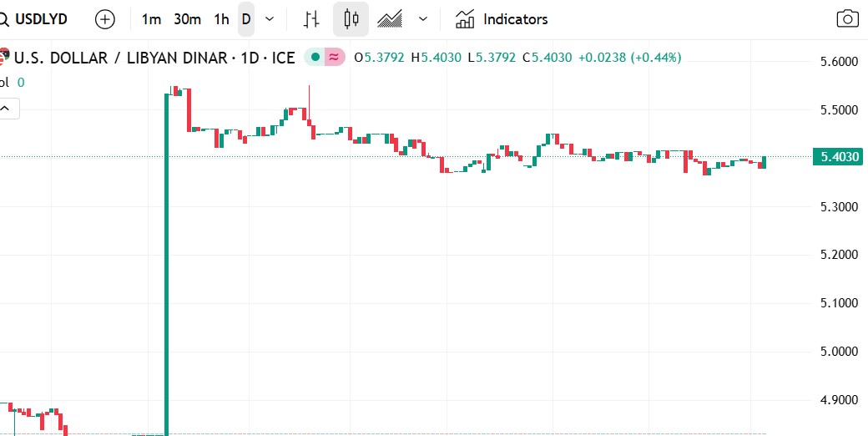Take a chart snapshot with the camera icon
The image size is (868, 436).
coord(847,19)
